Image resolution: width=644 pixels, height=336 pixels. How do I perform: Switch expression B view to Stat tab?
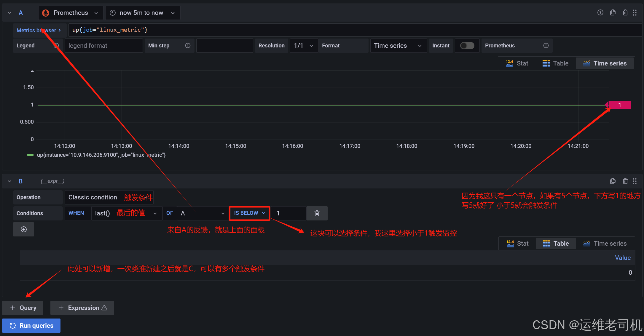pyautogui.click(x=517, y=244)
